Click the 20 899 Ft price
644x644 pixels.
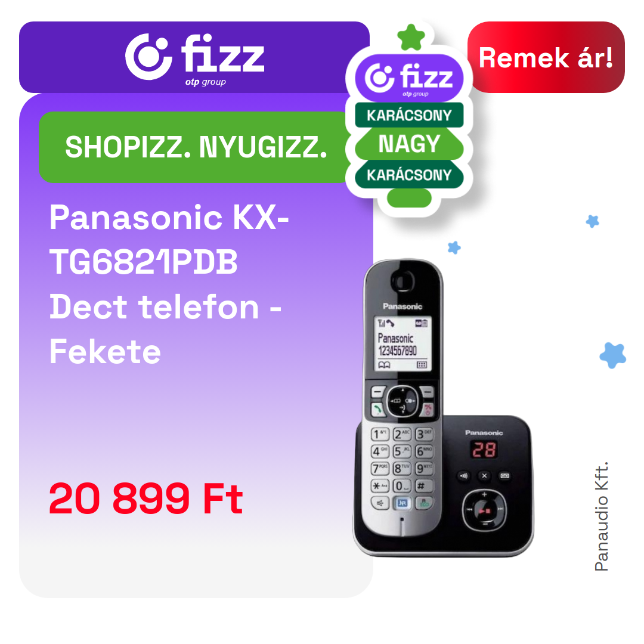click(x=146, y=498)
